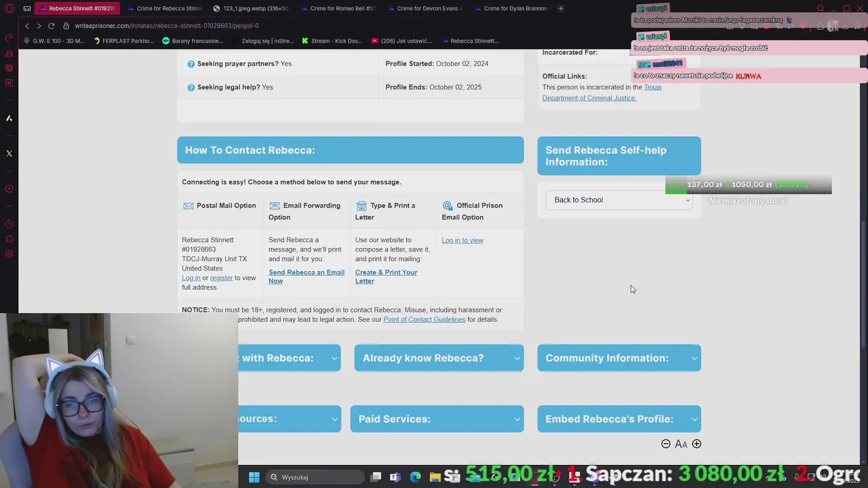Open a new browser tab

pos(560,9)
